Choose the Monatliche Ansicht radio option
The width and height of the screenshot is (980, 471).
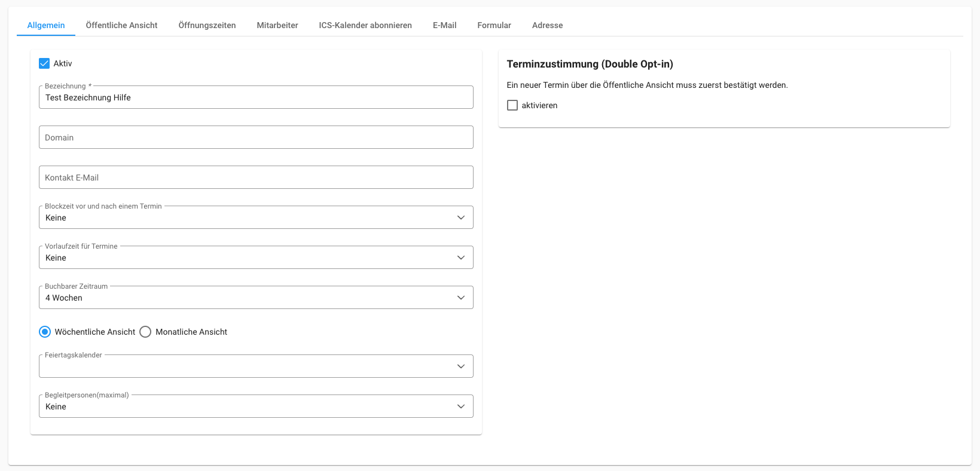pyautogui.click(x=145, y=332)
